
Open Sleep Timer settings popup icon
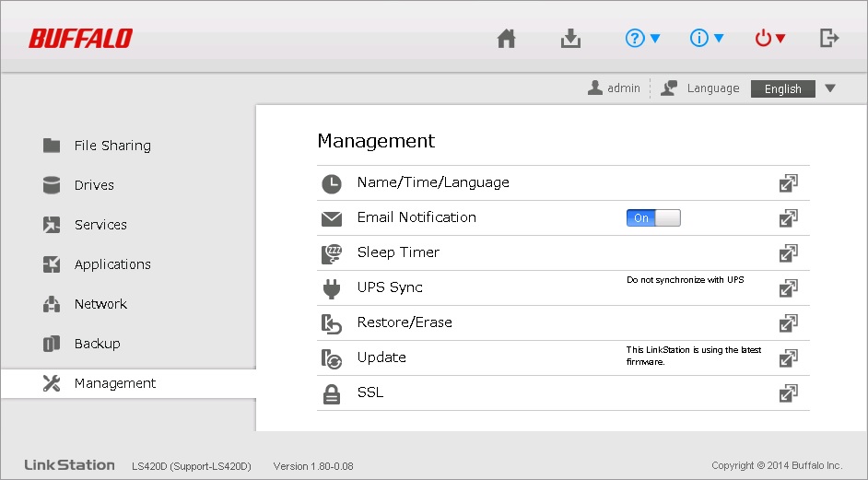tap(788, 253)
